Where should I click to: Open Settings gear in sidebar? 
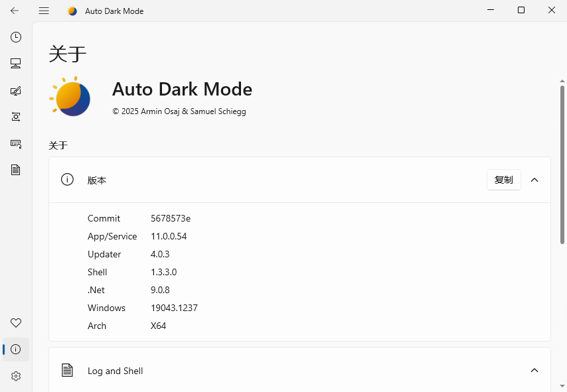tap(16, 376)
